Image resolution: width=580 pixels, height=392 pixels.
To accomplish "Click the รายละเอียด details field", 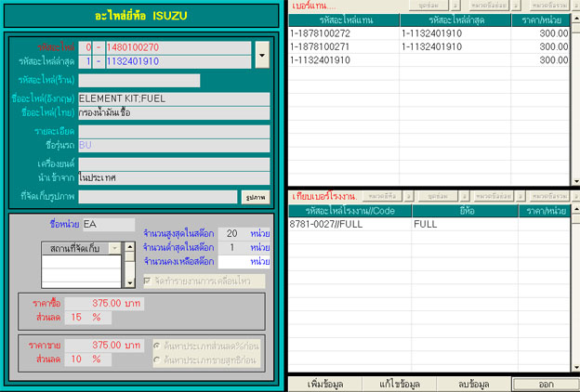I will point(174,132).
